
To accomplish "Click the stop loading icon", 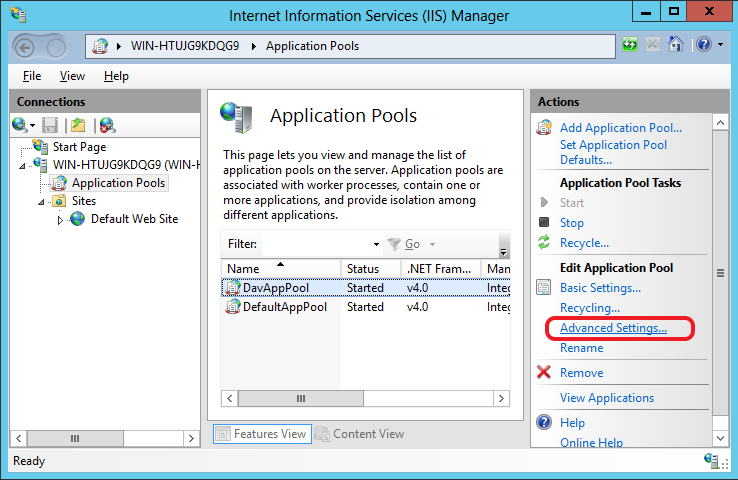I will click(652, 45).
